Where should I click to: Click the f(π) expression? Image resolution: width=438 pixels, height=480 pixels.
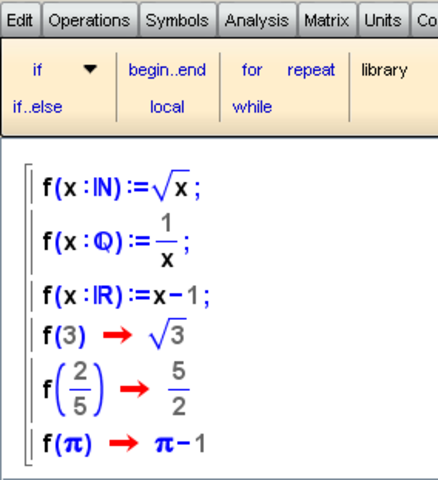click(x=67, y=444)
